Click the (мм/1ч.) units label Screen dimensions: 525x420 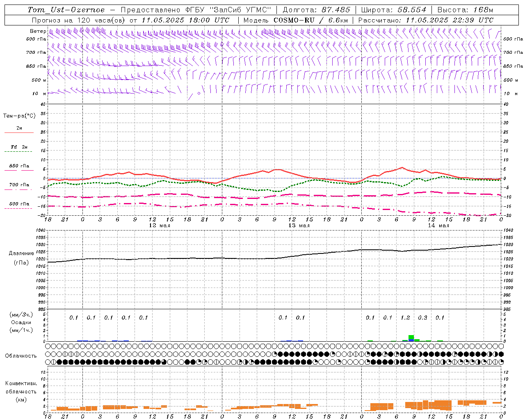click(21, 330)
